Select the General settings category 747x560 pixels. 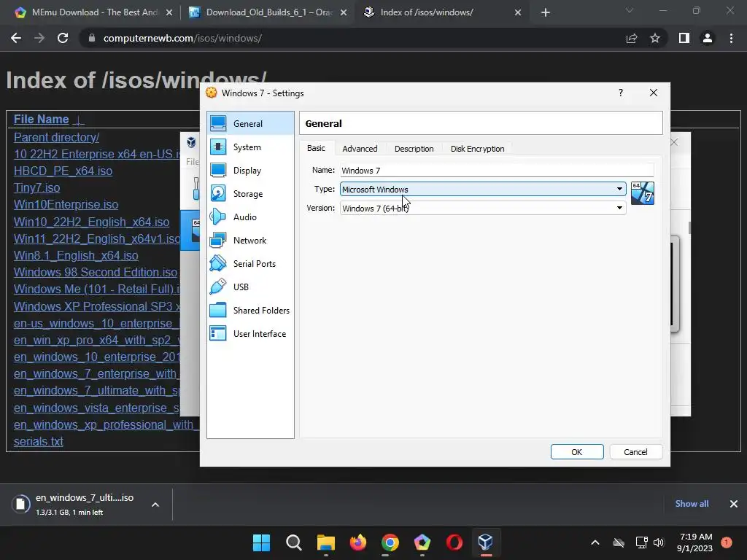point(250,124)
